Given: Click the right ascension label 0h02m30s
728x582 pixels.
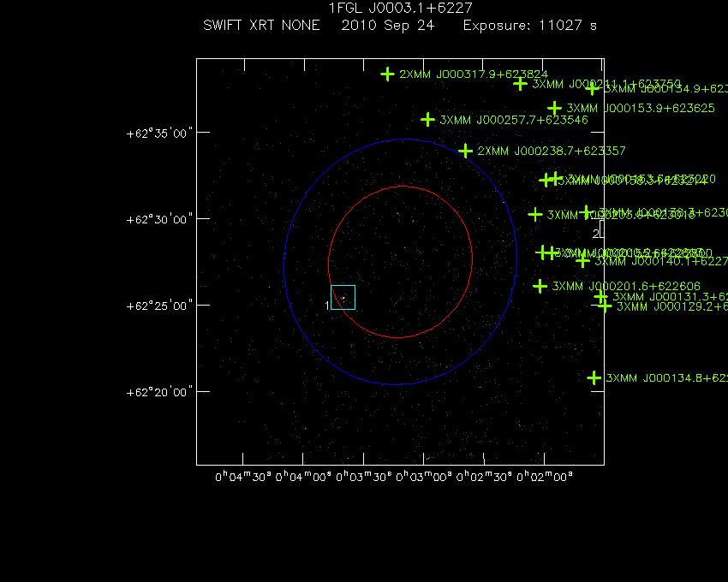Looking at the screenshot, I should click(484, 477).
